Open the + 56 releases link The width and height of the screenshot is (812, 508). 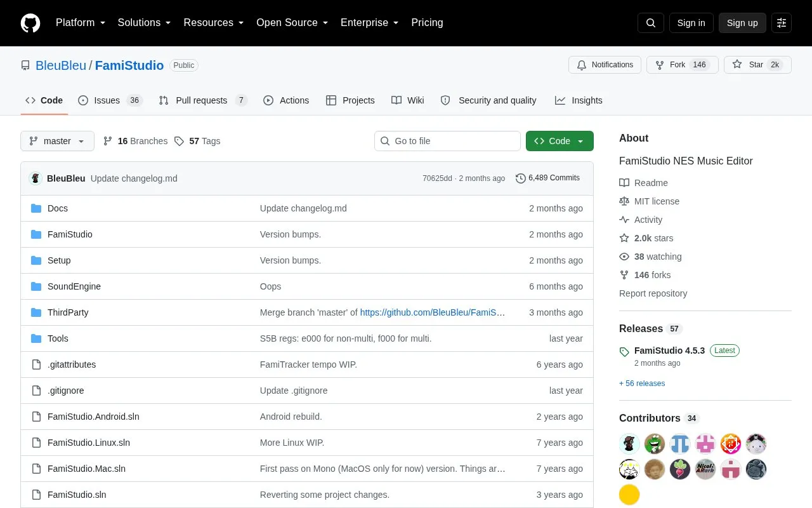click(x=642, y=384)
